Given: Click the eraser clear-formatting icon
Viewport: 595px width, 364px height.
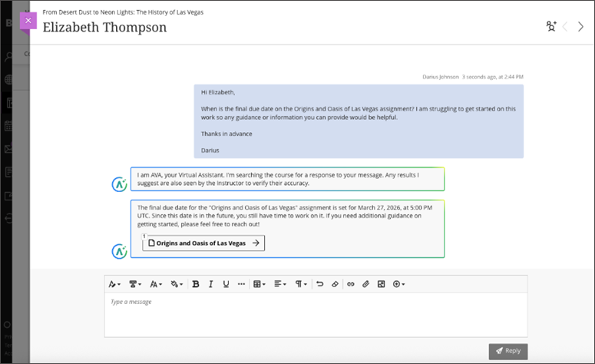Looking at the screenshot, I should (x=335, y=284).
